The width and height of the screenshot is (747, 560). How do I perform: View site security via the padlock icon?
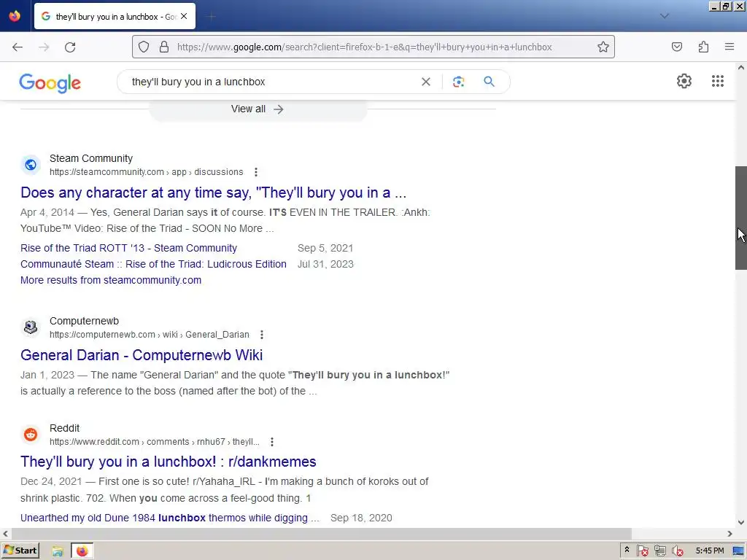pyautogui.click(x=164, y=47)
